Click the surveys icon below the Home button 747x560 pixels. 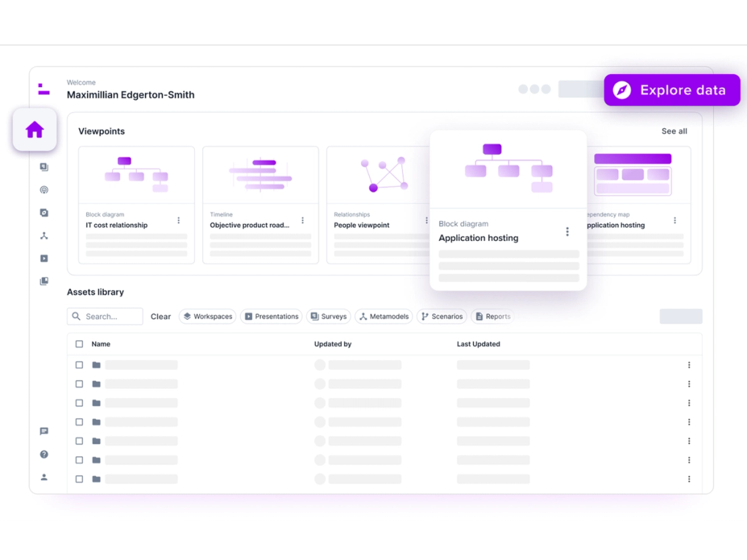[x=44, y=167]
